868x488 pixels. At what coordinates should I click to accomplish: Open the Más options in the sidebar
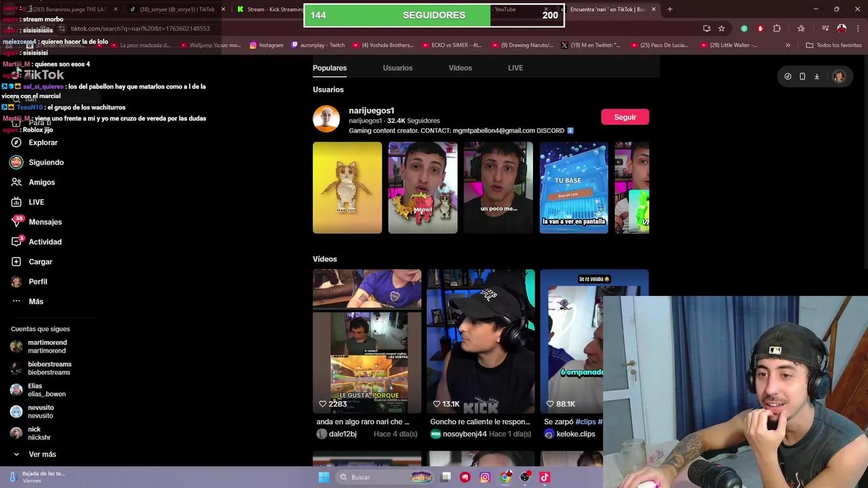coord(27,302)
